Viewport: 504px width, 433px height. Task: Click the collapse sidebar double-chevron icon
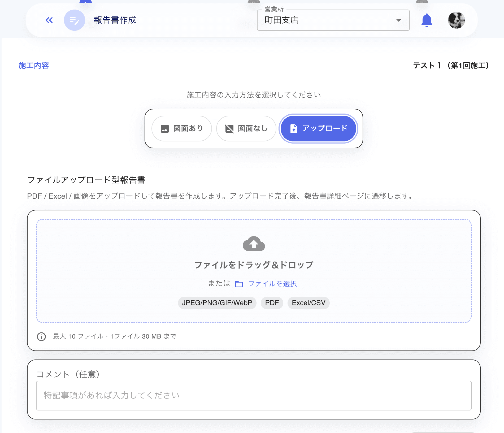[49, 20]
